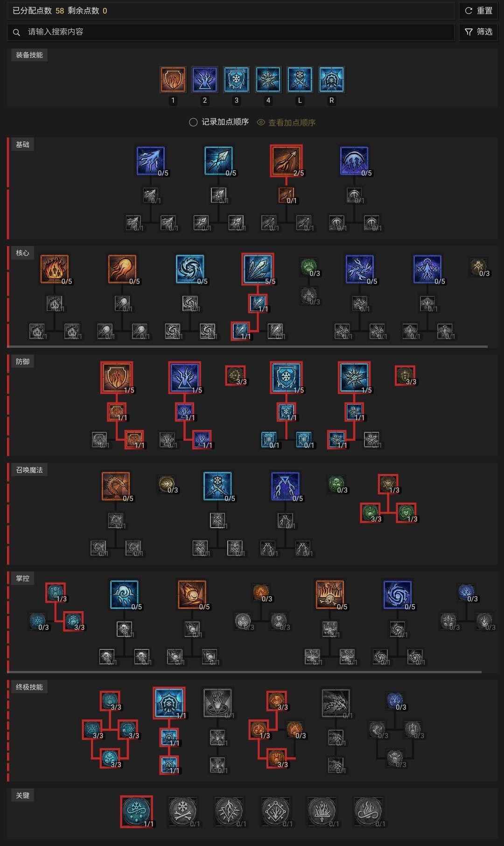The height and width of the screenshot is (846, 504).
Task: Click the ice blades 0/5 summoning skill
Action: pos(217,486)
